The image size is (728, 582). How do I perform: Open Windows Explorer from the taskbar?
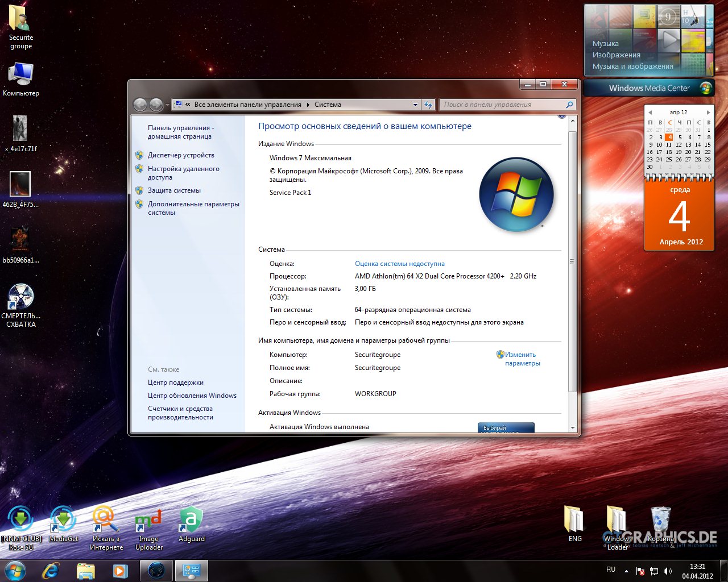click(85, 571)
